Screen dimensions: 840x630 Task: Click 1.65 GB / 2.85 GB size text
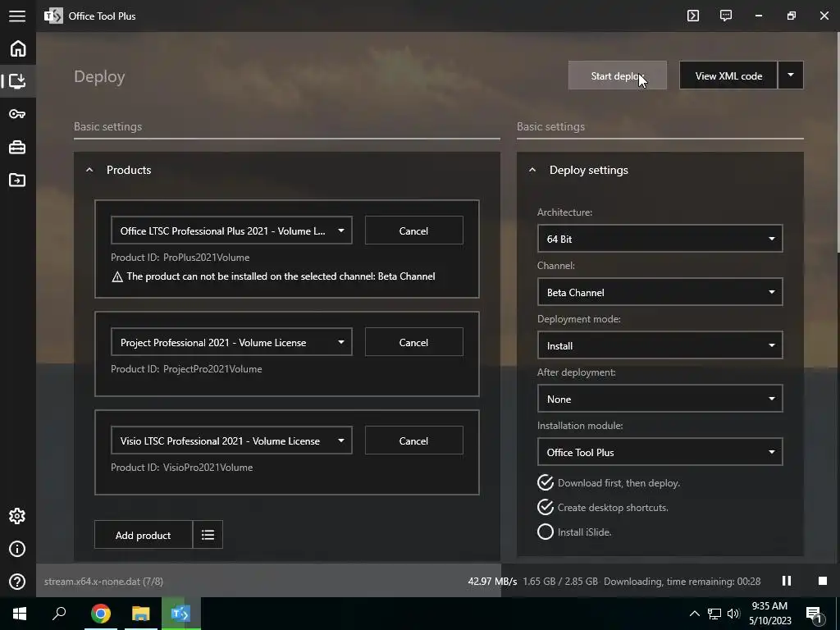pos(560,582)
